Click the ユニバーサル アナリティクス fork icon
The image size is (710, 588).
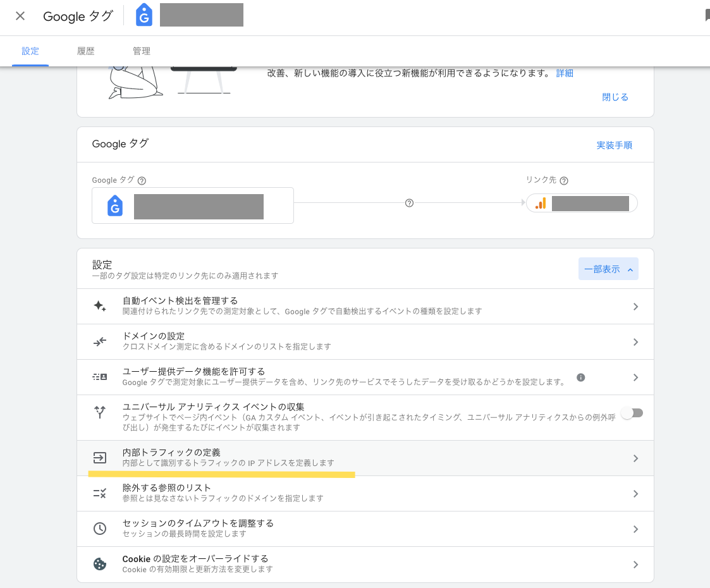(x=100, y=412)
